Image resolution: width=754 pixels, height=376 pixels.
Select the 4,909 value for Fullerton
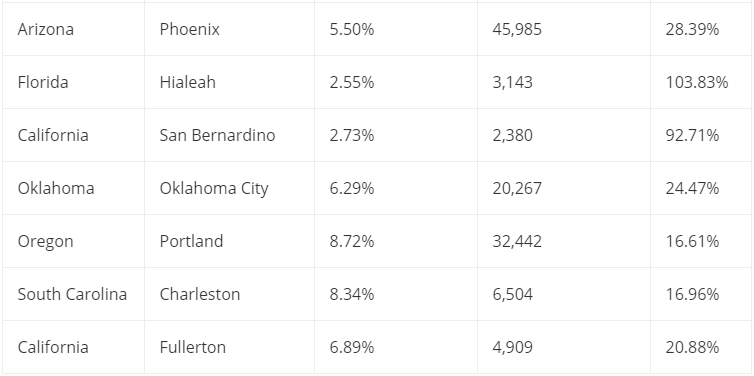click(x=564, y=347)
